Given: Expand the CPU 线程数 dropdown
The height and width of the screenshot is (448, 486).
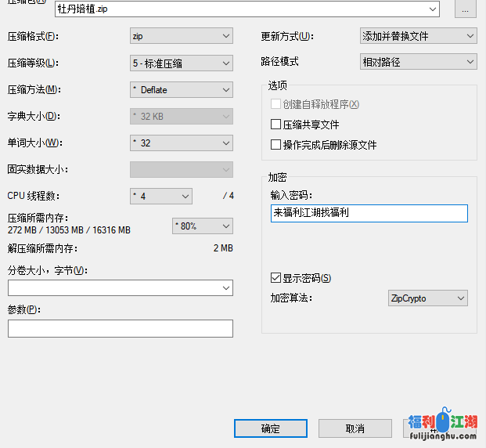Looking at the screenshot, I should click(x=160, y=197).
